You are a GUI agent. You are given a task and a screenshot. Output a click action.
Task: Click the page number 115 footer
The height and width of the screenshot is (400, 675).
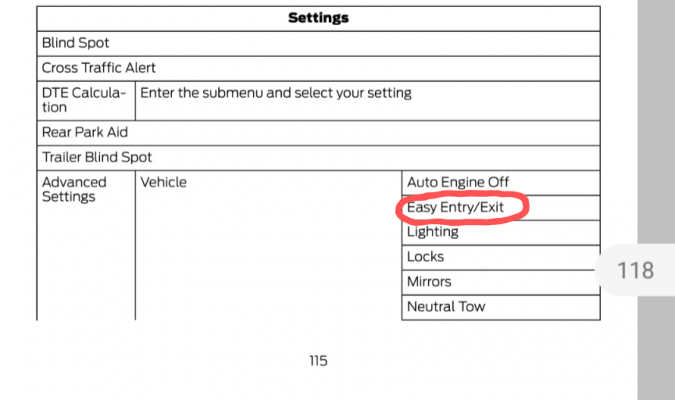tap(318, 361)
